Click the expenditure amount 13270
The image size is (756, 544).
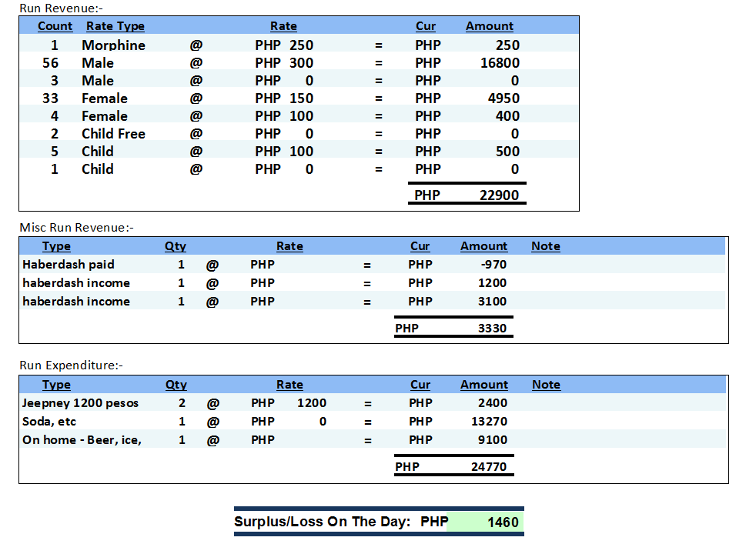click(489, 422)
